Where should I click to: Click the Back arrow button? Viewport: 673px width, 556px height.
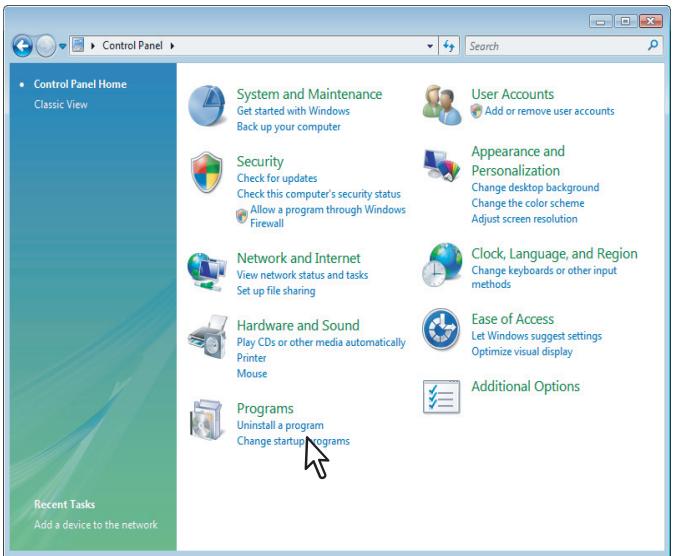click(x=22, y=46)
